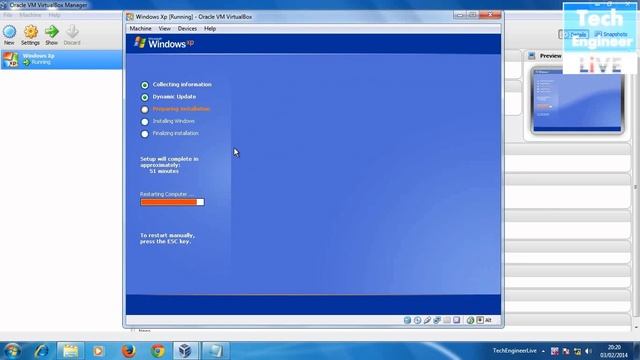
Task: Click the network adapters status icon
Action: pyautogui.click(x=437, y=320)
